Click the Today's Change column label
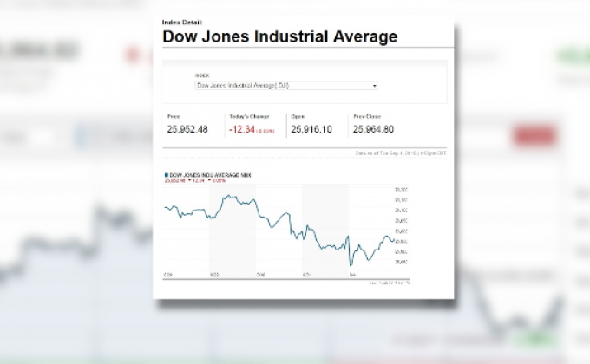590x364 pixels. click(249, 116)
